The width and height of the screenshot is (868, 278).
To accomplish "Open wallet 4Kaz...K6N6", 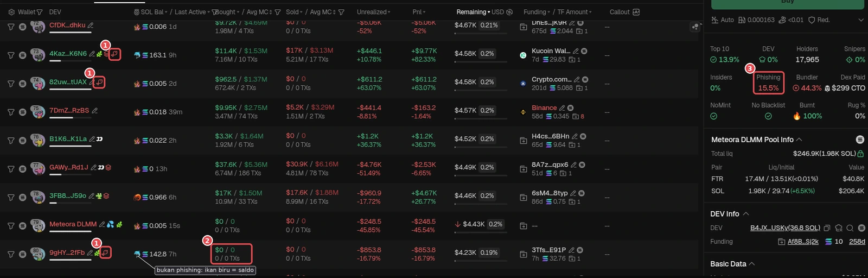I will [68, 54].
